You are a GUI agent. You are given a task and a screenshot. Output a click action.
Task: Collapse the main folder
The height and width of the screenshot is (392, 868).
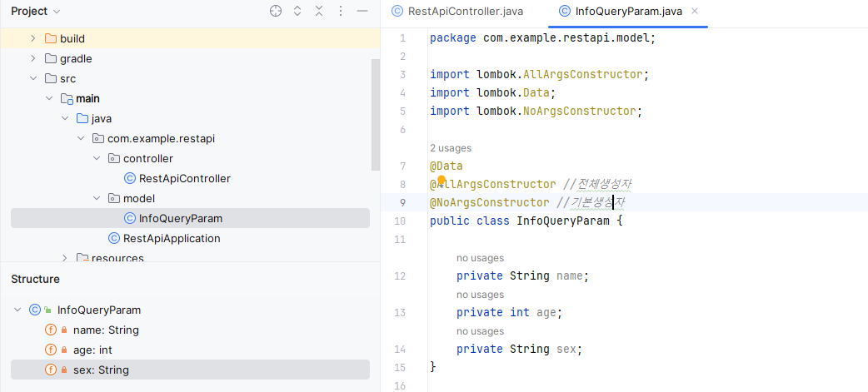click(48, 98)
